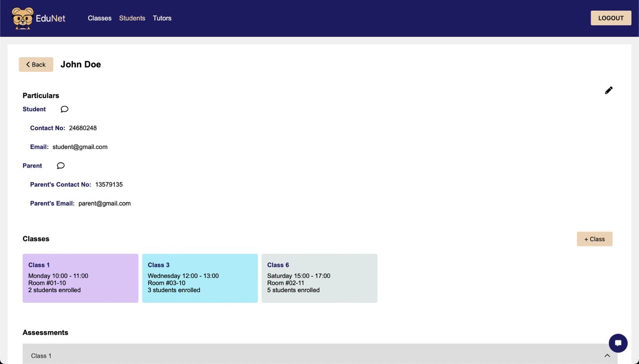The width and height of the screenshot is (639, 364).
Task: Click 'Monday 10:00 - 11:00' schedule text
Action: coord(58,276)
